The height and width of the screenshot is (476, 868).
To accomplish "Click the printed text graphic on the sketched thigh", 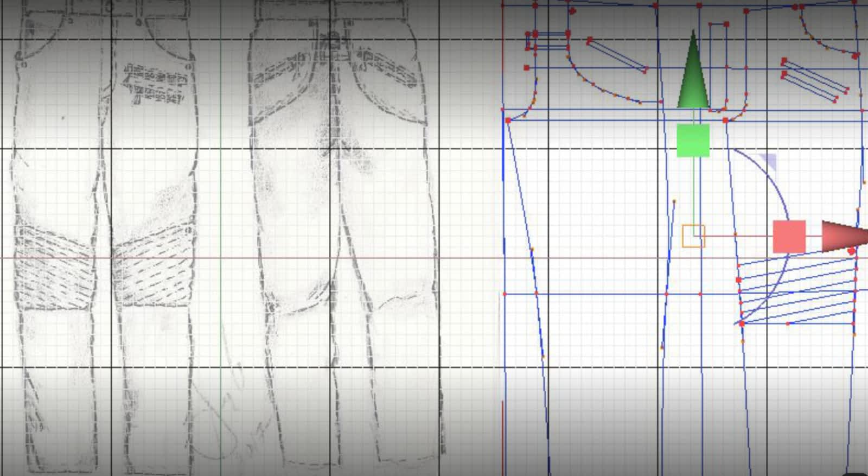I will pyautogui.click(x=155, y=86).
